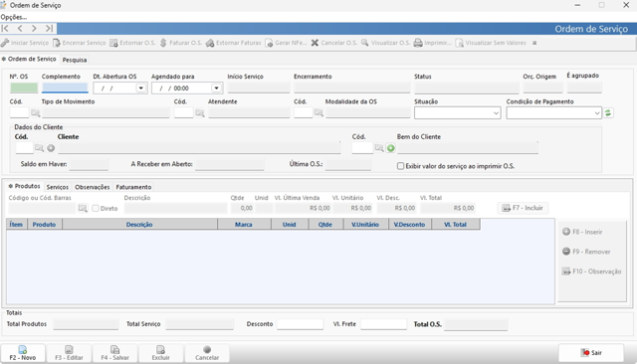Viewport: 637px width, 364px height.
Task: Switch to Pesquisa tab
Action: tap(75, 60)
